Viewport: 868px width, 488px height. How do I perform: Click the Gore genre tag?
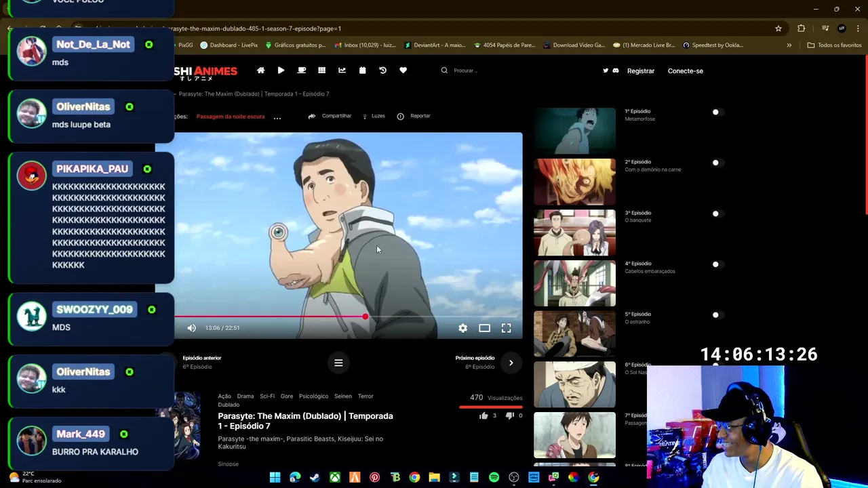click(x=287, y=396)
